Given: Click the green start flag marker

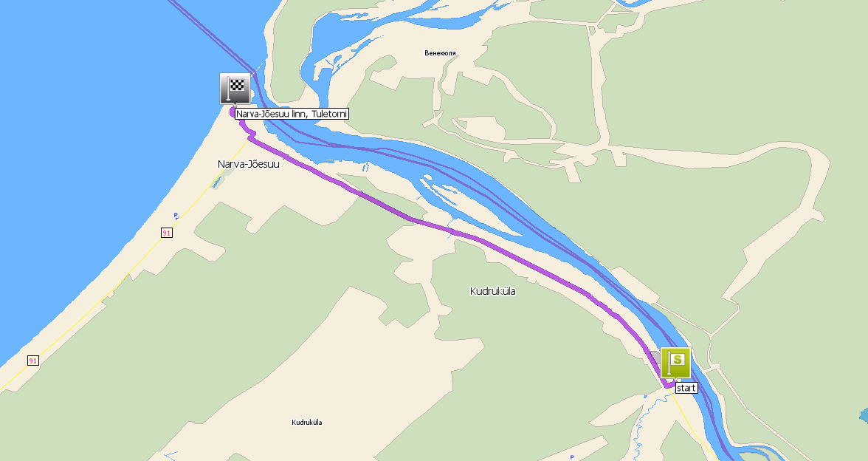Looking at the screenshot, I should 676,363.
